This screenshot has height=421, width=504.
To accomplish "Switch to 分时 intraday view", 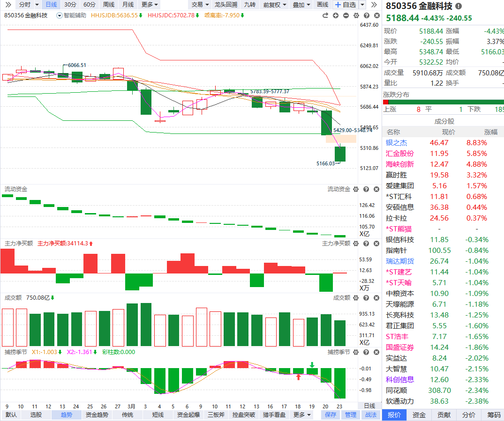I will (25, 5).
